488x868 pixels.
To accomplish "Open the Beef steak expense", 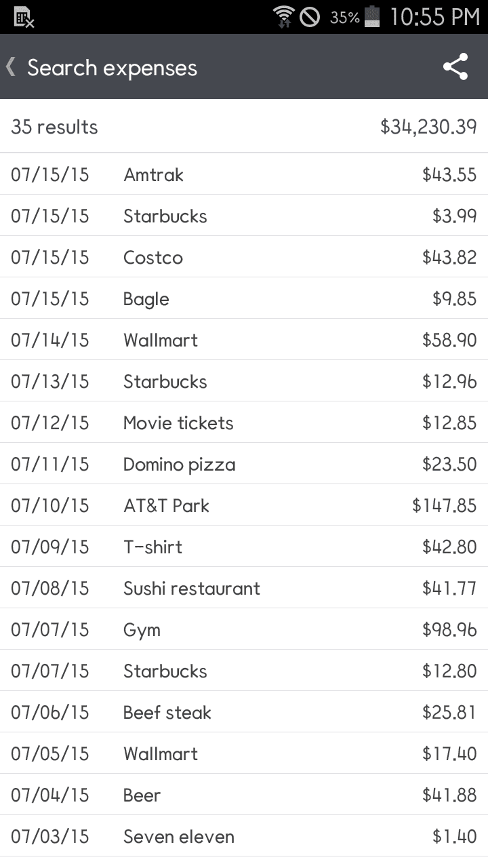I will pyautogui.click(x=244, y=712).
